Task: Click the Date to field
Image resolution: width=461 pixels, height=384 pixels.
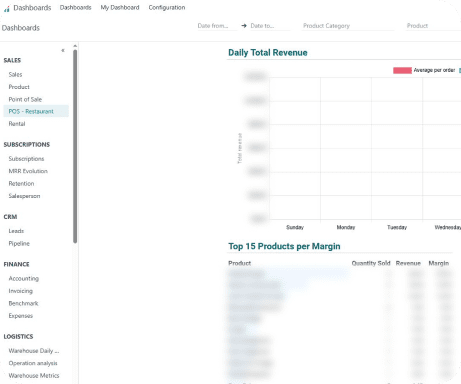Action: point(270,26)
